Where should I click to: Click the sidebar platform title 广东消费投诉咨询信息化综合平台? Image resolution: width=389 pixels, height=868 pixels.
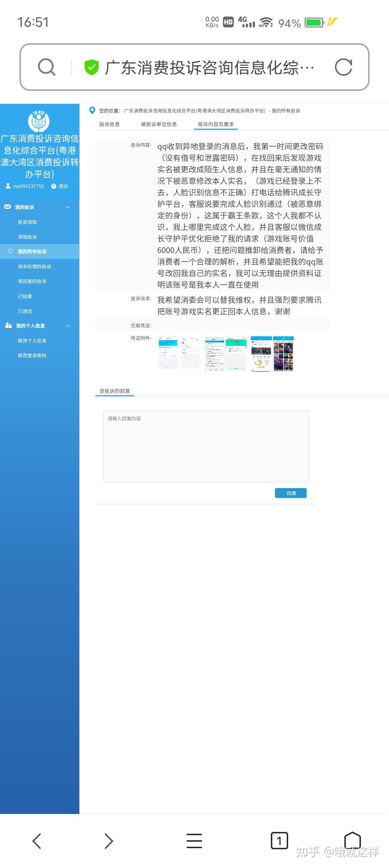click(40, 156)
